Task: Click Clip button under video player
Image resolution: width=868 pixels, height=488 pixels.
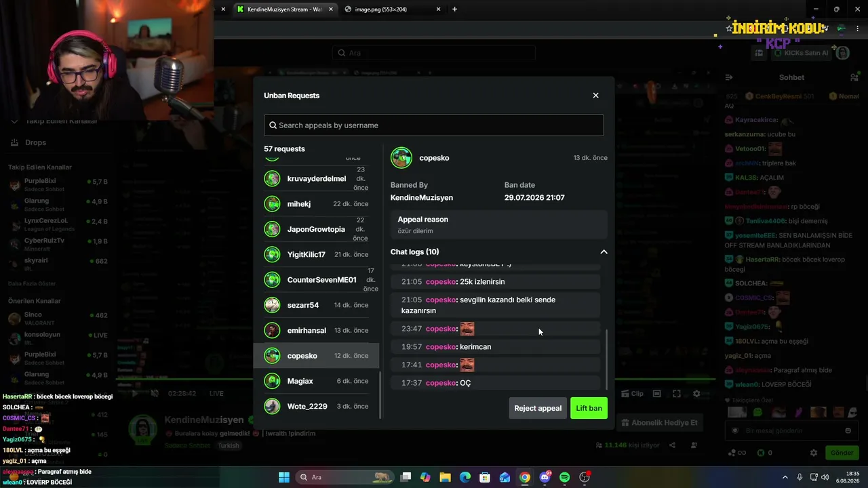Action: pyautogui.click(x=632, y=394)
